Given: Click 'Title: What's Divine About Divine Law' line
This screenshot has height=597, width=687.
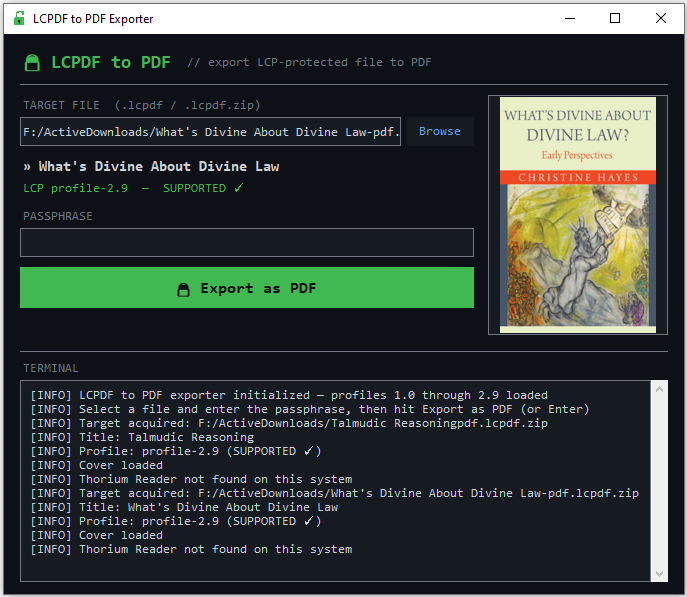Looking at the screenshot, I should (x=184, y=507).
